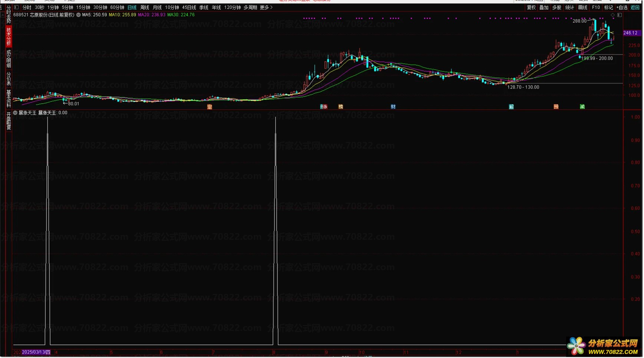Click the 榜 event marker on the chart

click(x=341, y=107)
